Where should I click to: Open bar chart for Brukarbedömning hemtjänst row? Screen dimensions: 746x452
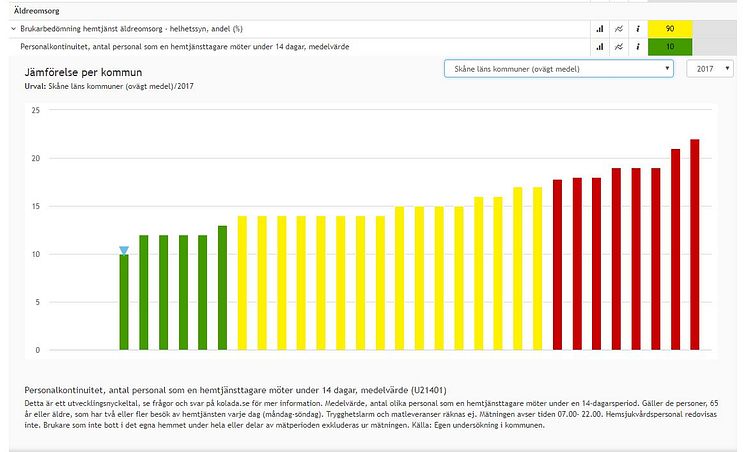[600, 30]
